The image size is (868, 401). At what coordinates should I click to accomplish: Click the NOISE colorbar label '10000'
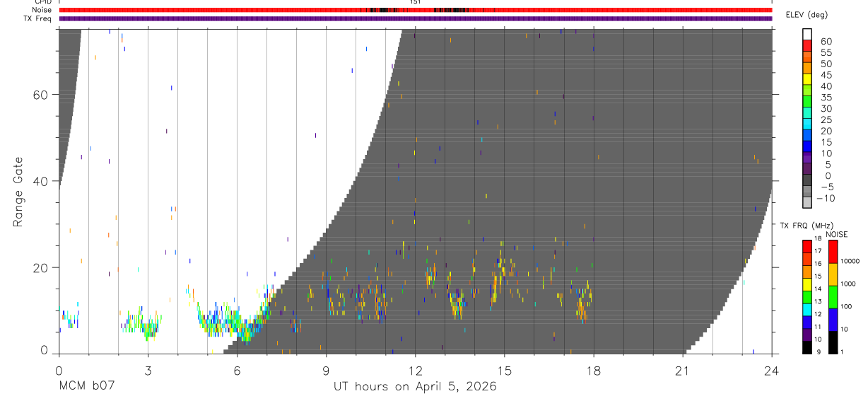pyautogui.click(x=849, y=261)
